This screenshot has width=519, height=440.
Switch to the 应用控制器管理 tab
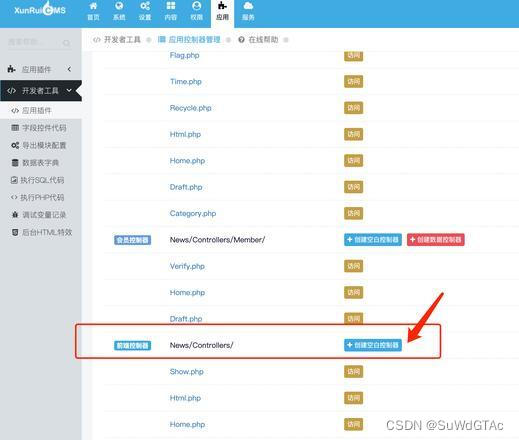(x=194, y=40)
